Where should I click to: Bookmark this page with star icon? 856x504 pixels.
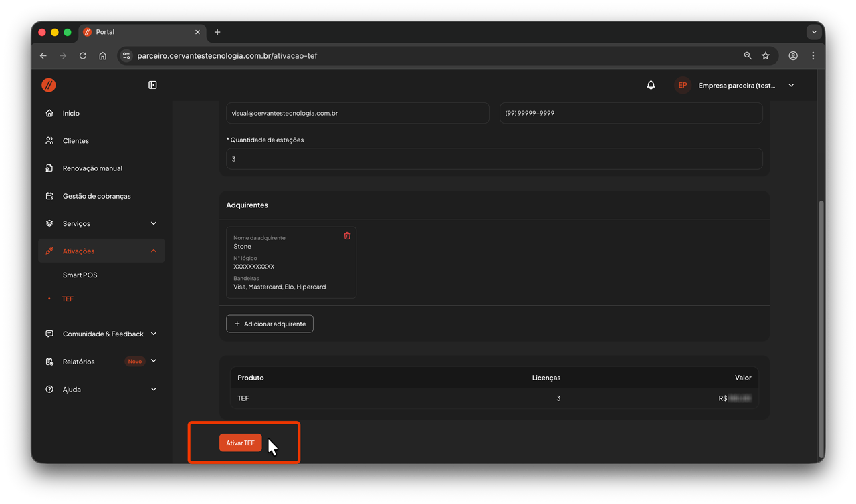[766, 56]
